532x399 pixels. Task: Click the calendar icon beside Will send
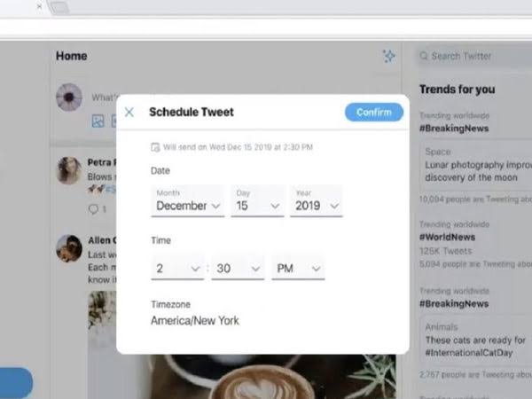(x=155, y=147)
